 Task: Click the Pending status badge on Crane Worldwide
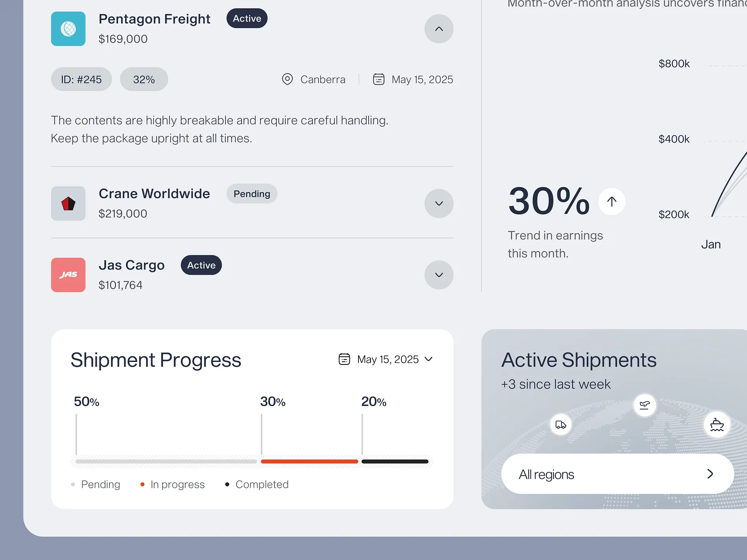click(x=252, y=194)
